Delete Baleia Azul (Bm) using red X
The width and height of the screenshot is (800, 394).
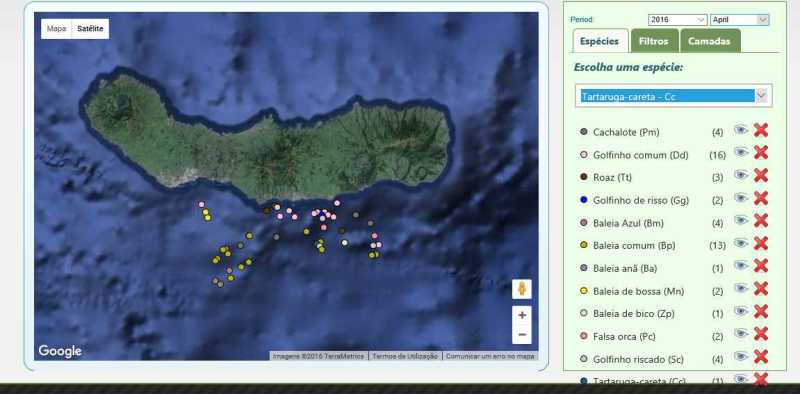click(x=760, y=221)
